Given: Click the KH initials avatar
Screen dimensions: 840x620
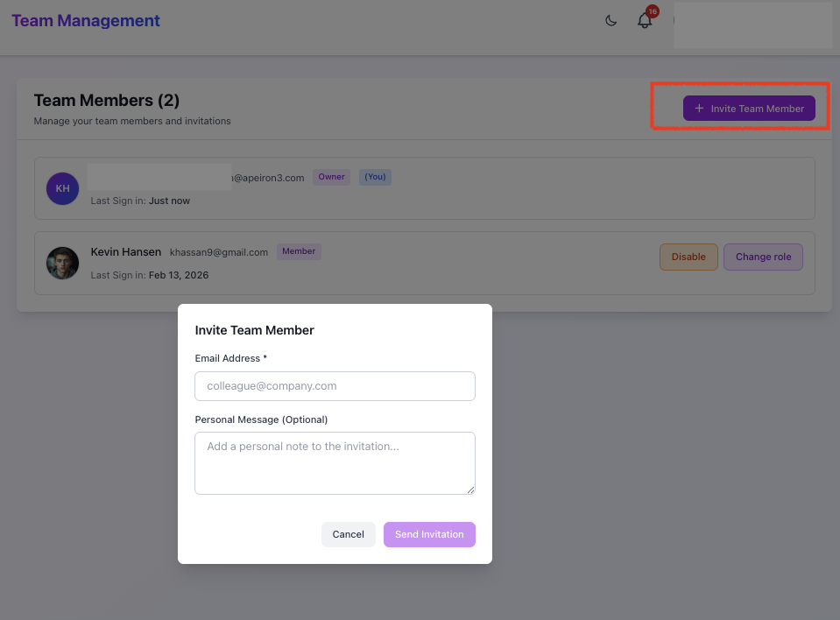Looking at the screenshot, I should [62, 188].
